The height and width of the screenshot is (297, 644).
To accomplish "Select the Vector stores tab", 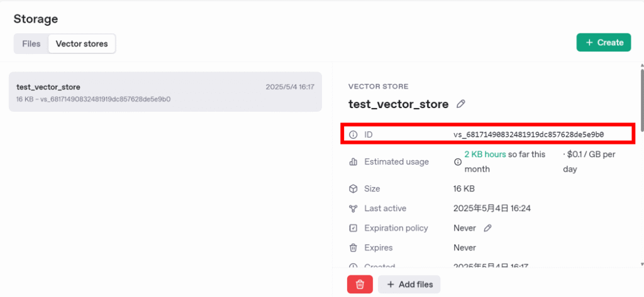I will pyautogui.click(x=82, y=44).
